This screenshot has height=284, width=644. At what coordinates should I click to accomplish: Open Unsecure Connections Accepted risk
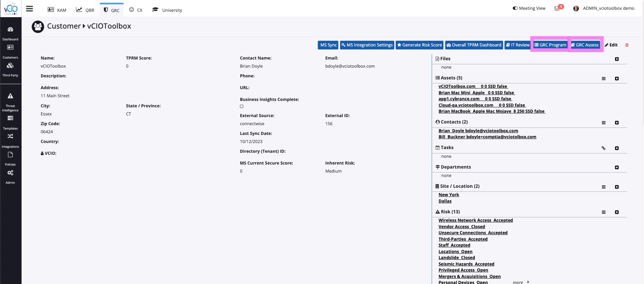click(473, 233)
